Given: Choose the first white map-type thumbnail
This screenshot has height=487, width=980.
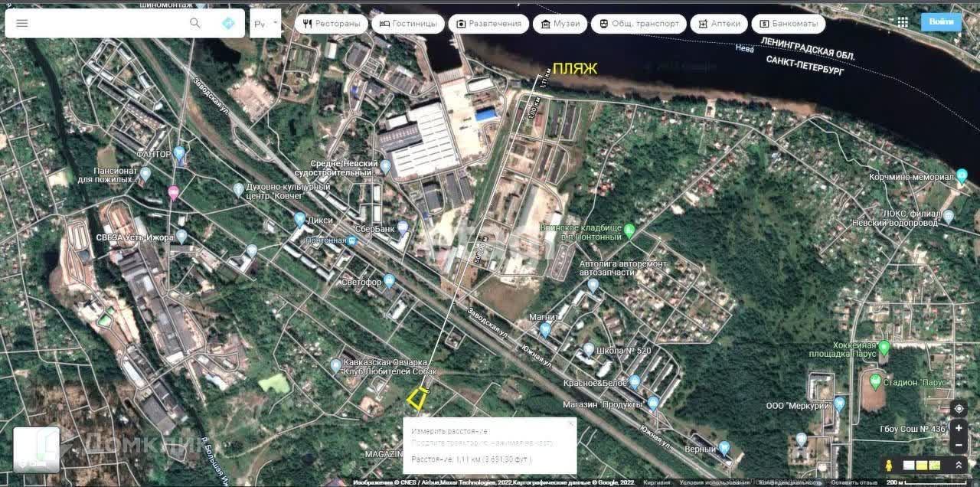Looking at the screenshot, I should [x=909, y=465].
